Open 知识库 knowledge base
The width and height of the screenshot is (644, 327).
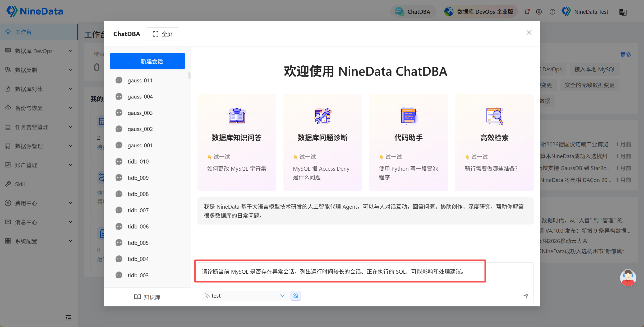pyautogui.click(x=148, y=297)
